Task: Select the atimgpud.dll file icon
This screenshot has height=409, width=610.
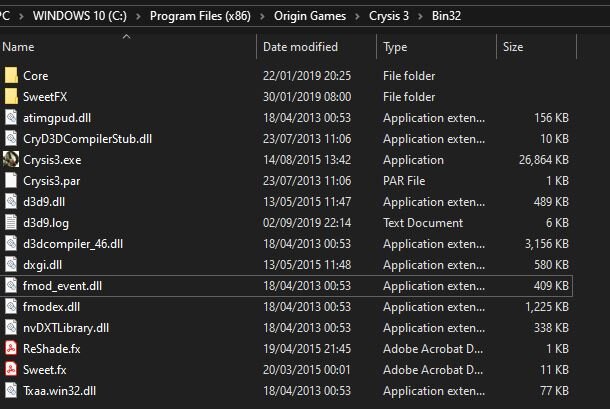Action: click(11, 118)
